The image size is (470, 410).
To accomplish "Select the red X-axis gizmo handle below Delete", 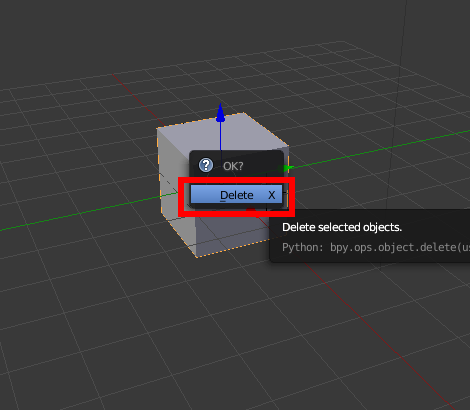I will tap(251, 210).
